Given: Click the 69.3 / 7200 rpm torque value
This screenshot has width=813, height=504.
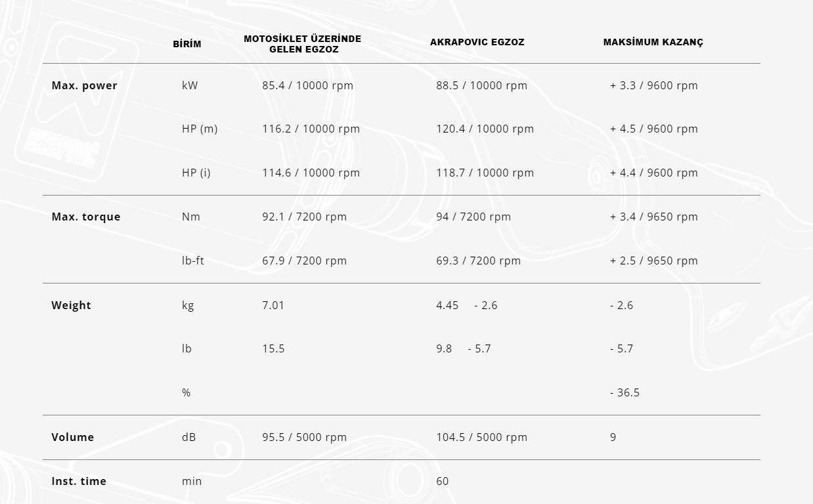Looking at the screenshot, I should point(478,261).
